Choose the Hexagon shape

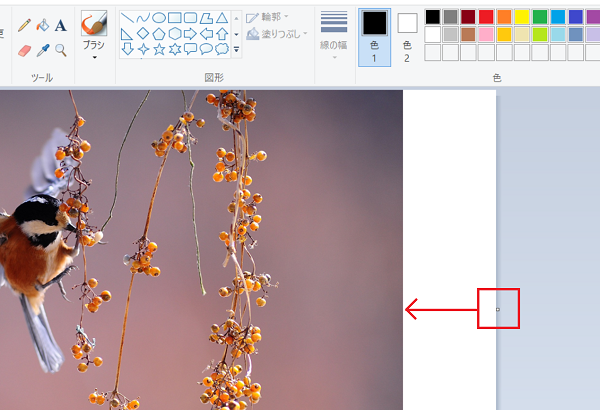click(175, 34)
